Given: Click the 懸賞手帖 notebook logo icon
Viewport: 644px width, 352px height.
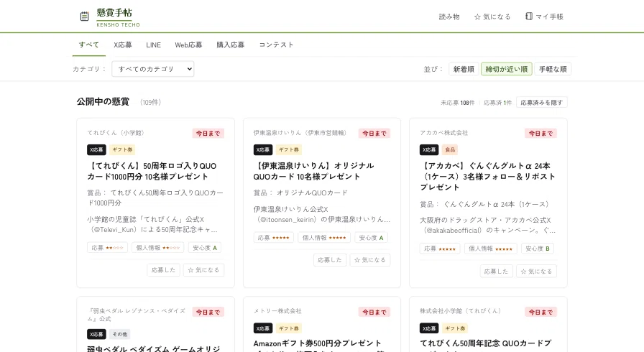Looking at the screenshot, I should [84, 17].
